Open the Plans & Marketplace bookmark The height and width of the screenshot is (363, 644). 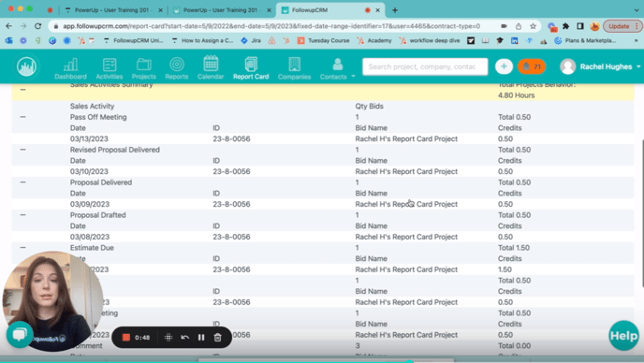coord(585,40)
